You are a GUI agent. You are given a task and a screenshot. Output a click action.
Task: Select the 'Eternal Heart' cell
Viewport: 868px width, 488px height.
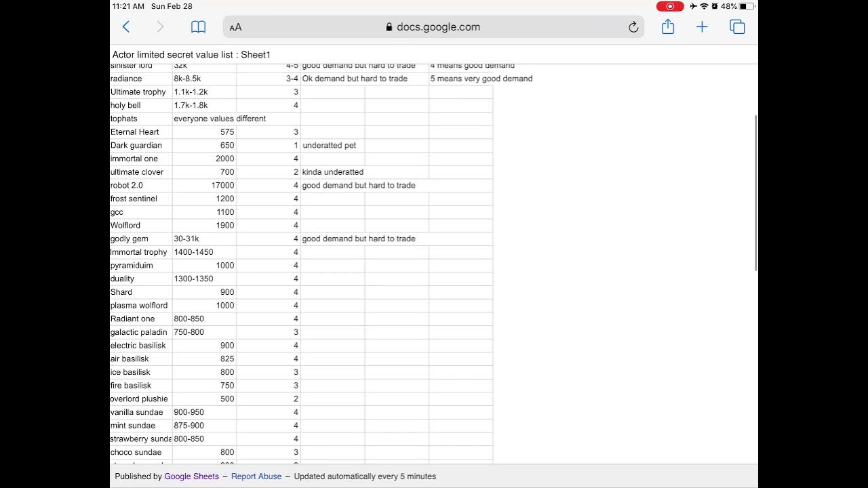(x=141, y=132)
